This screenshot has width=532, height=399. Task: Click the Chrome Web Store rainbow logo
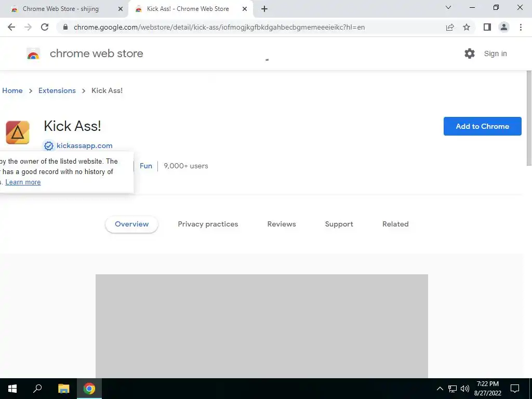[33, 54]
